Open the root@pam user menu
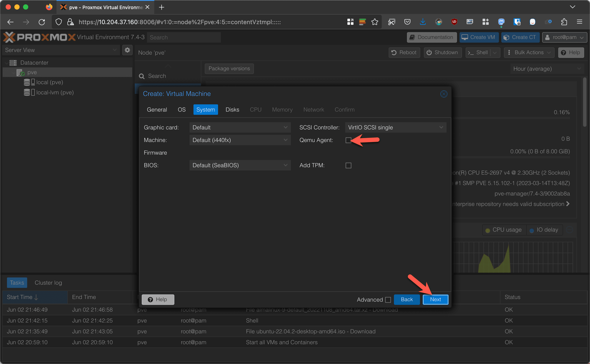Image resolution: width=590 pixels, height=364 pixels. (565, 37)
